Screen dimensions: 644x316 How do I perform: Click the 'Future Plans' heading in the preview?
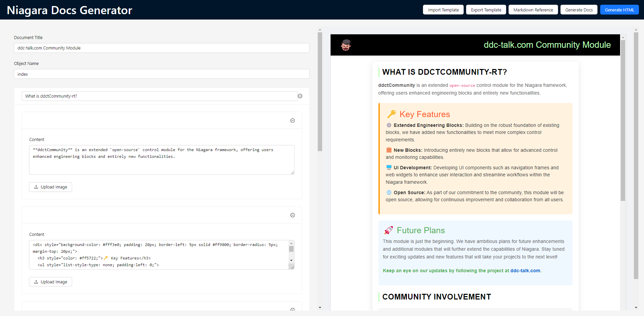421,230
